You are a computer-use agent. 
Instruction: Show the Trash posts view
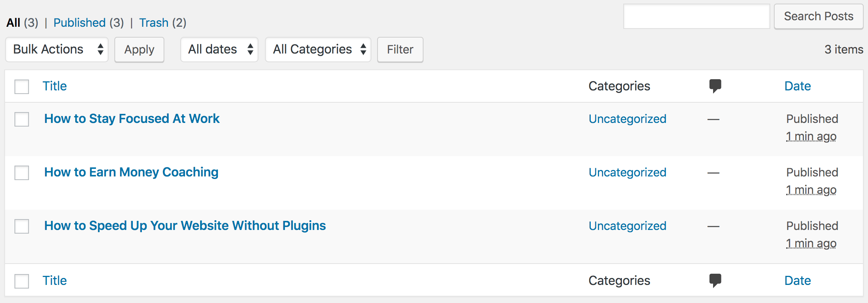pos(154,23)
